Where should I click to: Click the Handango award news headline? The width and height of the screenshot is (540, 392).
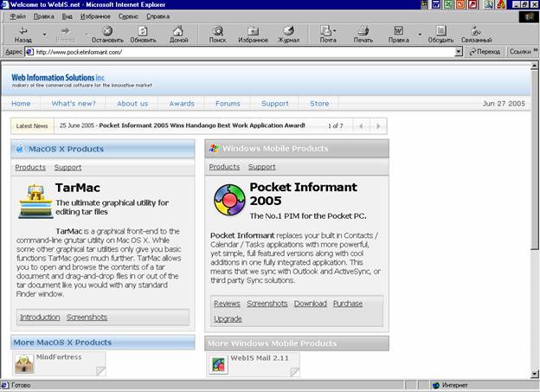point(202,125)
